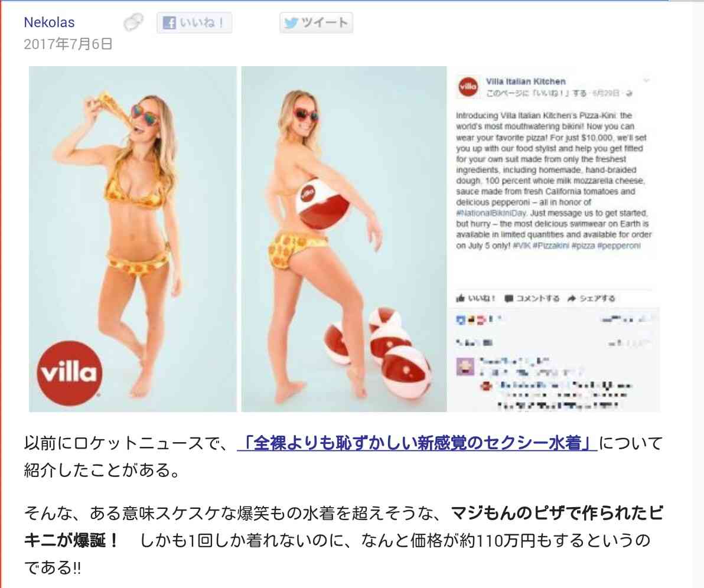This screenshot has width=704, height=588.
Task: Click the red villa logo on left photo
Action: coord(70,374)
